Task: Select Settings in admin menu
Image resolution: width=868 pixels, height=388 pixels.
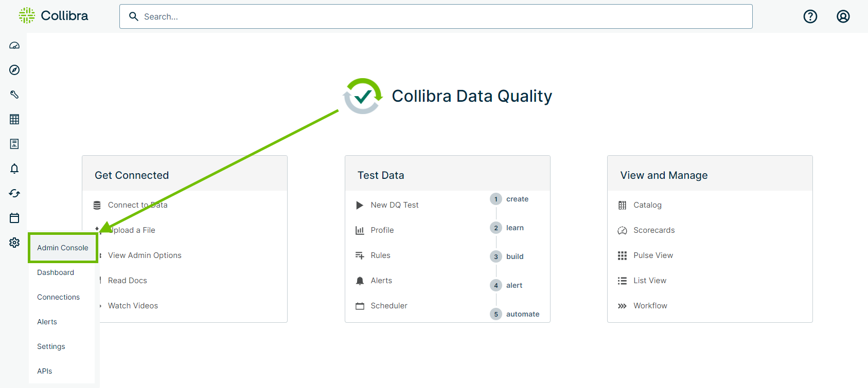Action: point(51,346)
